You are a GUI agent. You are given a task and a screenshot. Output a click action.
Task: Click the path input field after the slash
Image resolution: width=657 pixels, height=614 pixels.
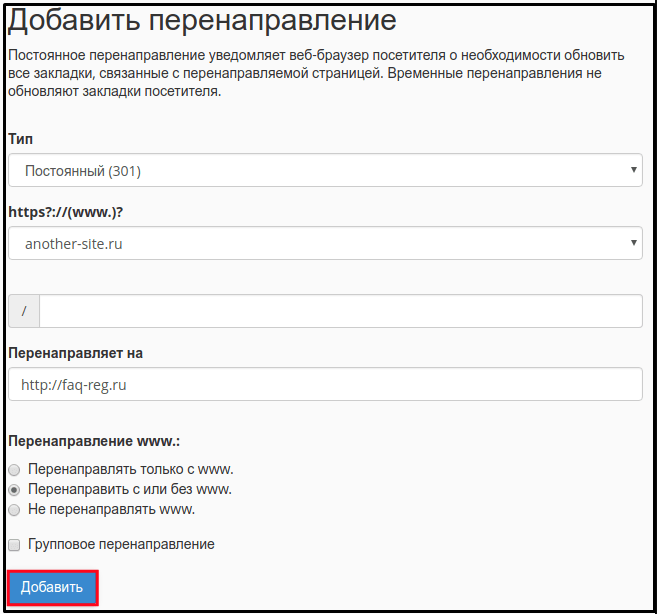click(x=341, y=311)
